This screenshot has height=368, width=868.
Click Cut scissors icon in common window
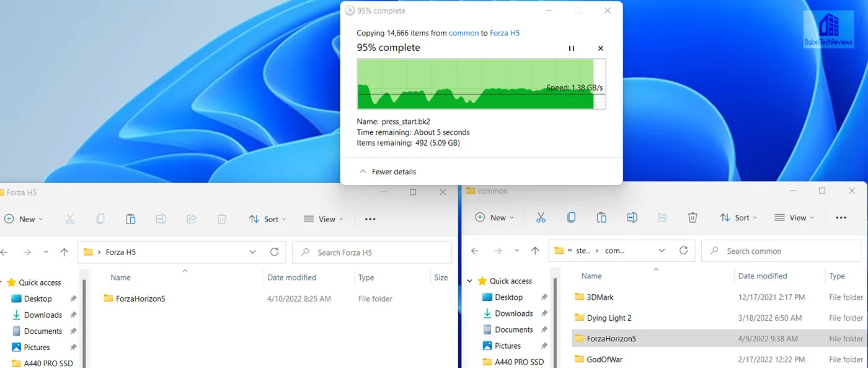(541, 218)
